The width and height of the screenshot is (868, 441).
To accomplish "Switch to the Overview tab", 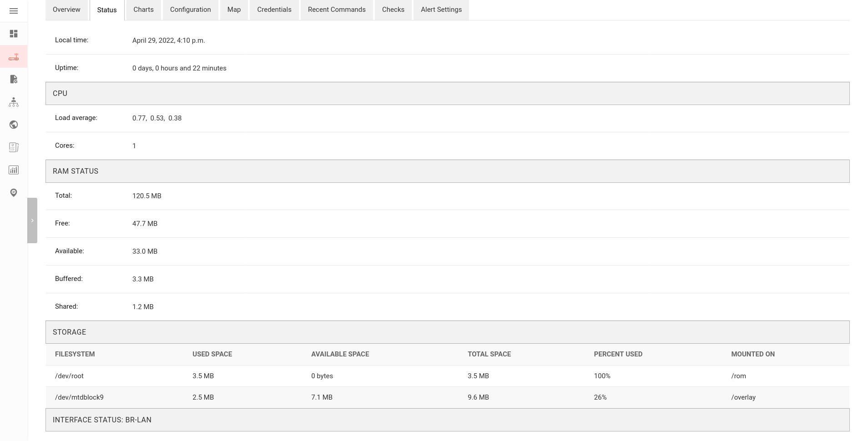I will (x=66, y=10).
